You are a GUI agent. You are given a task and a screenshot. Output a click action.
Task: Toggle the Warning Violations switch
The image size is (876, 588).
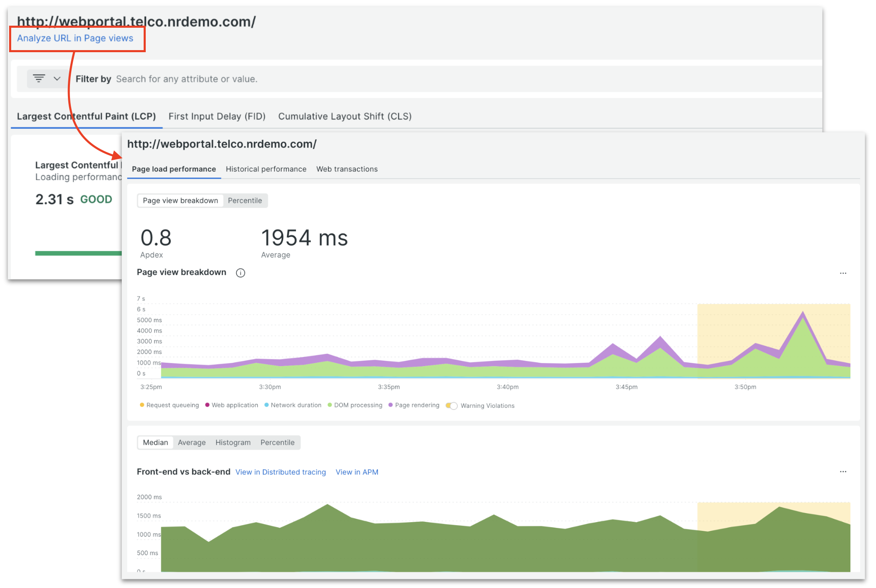[452, 406]
